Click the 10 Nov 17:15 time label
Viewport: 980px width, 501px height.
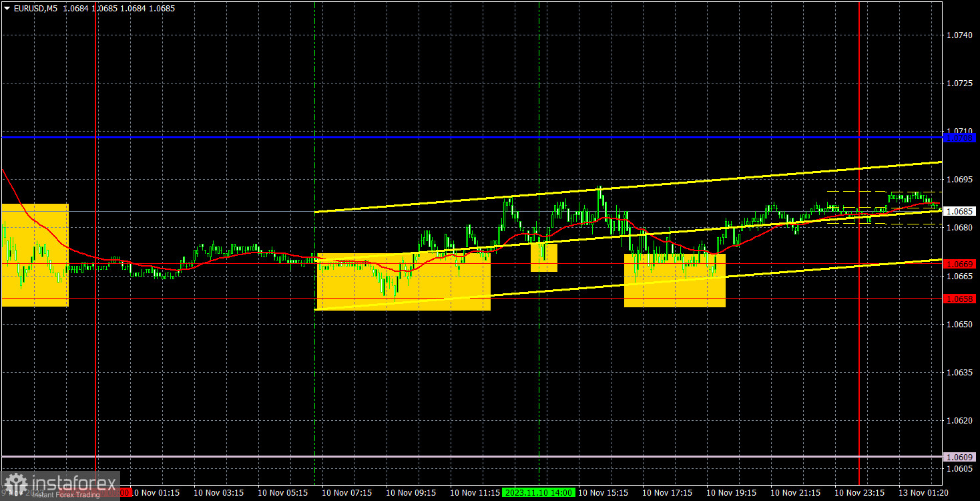(667, 493)
